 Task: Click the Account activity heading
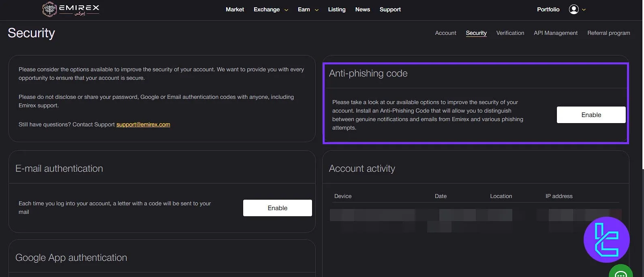(x=362, y=168)
